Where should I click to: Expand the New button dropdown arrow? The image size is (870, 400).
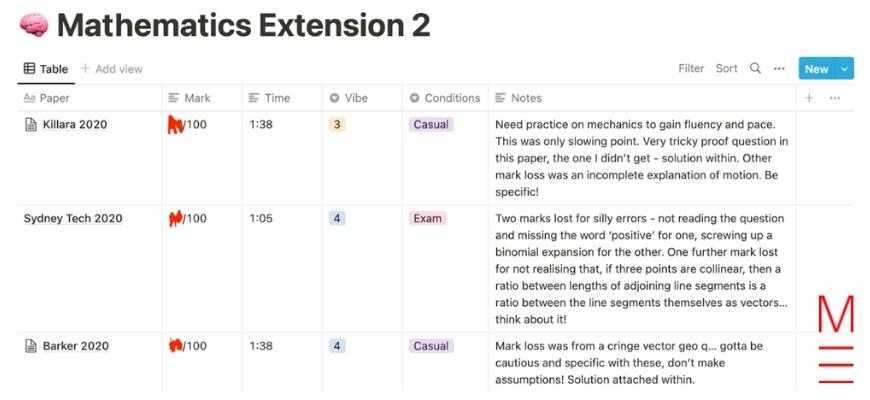[x=844, y=69]
